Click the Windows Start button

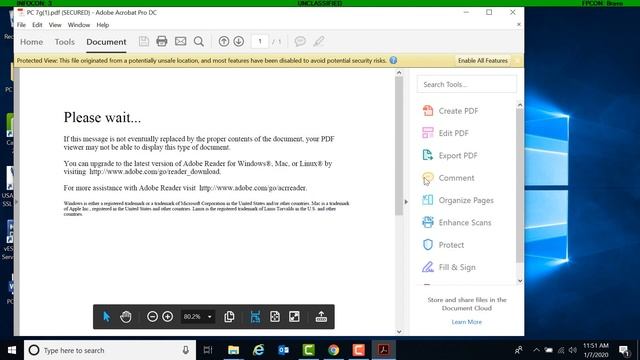coord(12,350)
